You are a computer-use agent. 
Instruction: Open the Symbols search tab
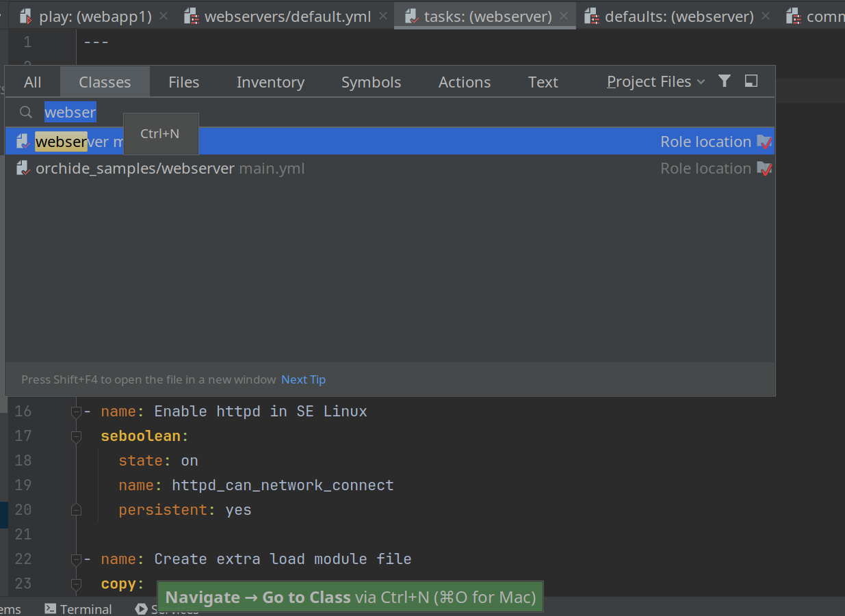372,82
